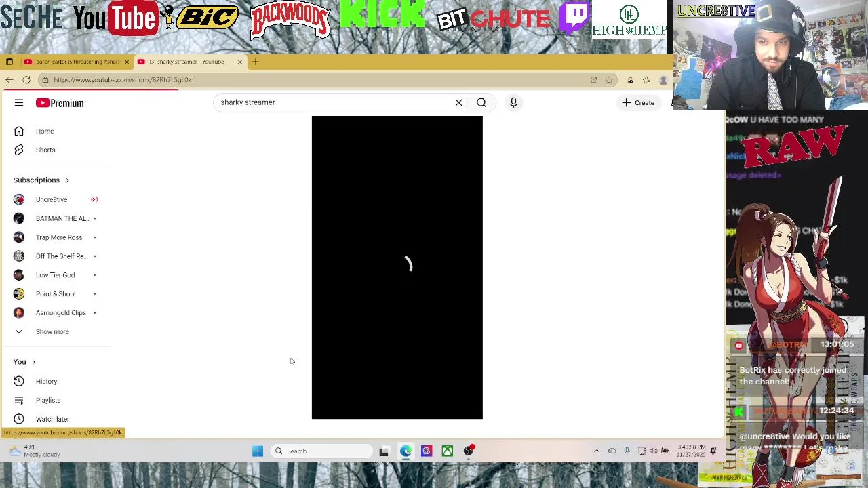Open volume control tray icon
This screenshot has height=488, width=868.
tap(654, 451)
